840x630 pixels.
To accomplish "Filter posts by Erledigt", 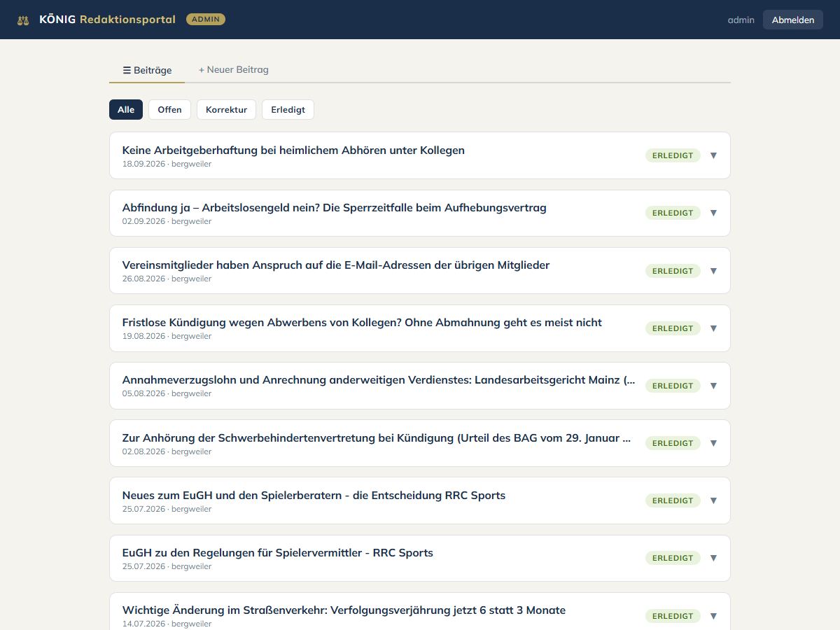I will 288,109.
